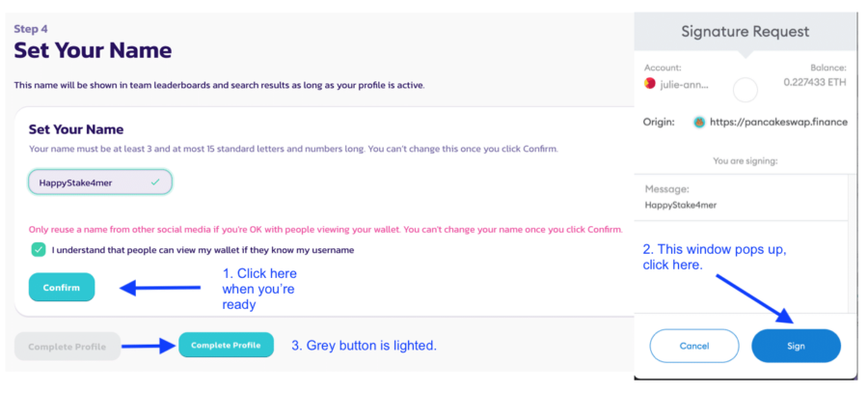Screen dimensions: 868x393
Task: Click the valid-name checkmark icon in the field
Action: 155,182
